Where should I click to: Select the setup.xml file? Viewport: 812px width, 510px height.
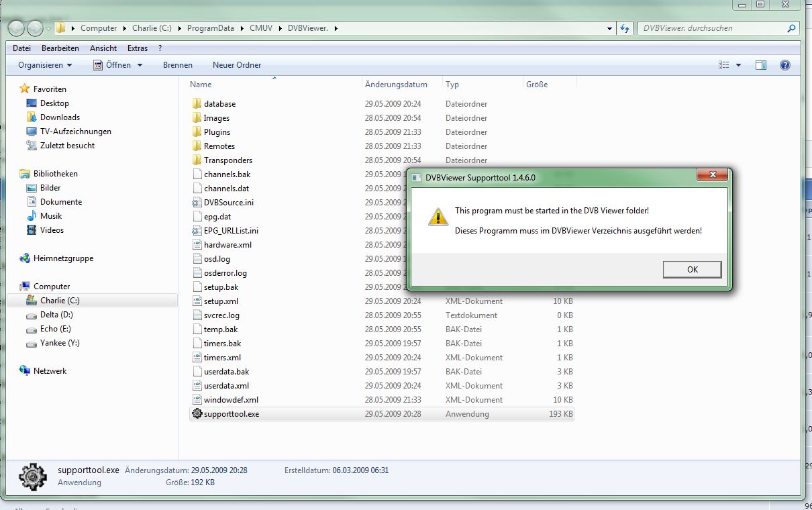[221, 301]
